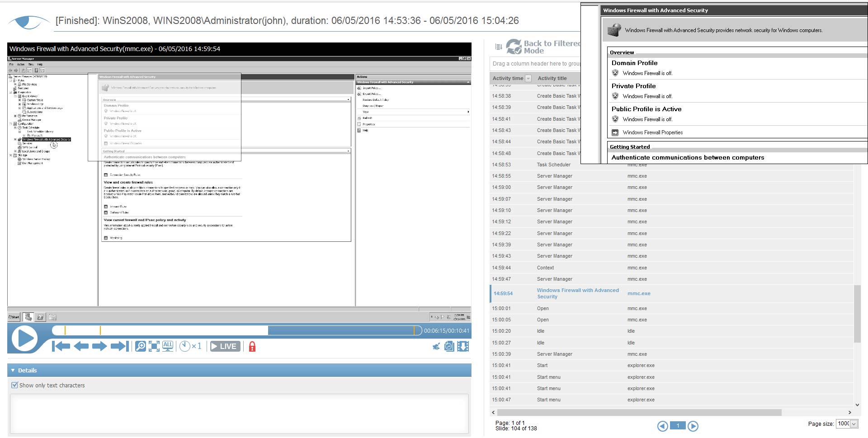Play the recorded session with the large play button
The width and height of the screenshot is (868, 438).
pos(24,339)
